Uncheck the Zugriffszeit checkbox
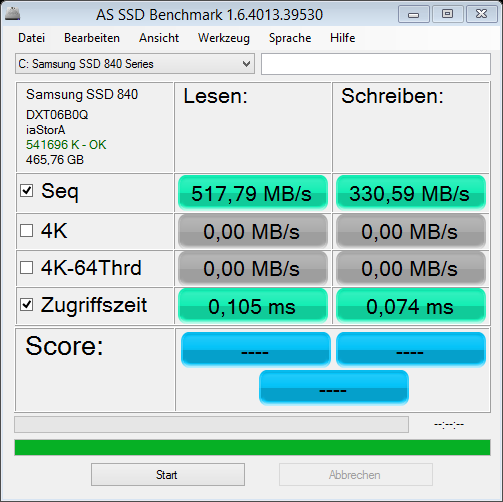The height and width of the screenshot is (502, 503). point(26,304)
